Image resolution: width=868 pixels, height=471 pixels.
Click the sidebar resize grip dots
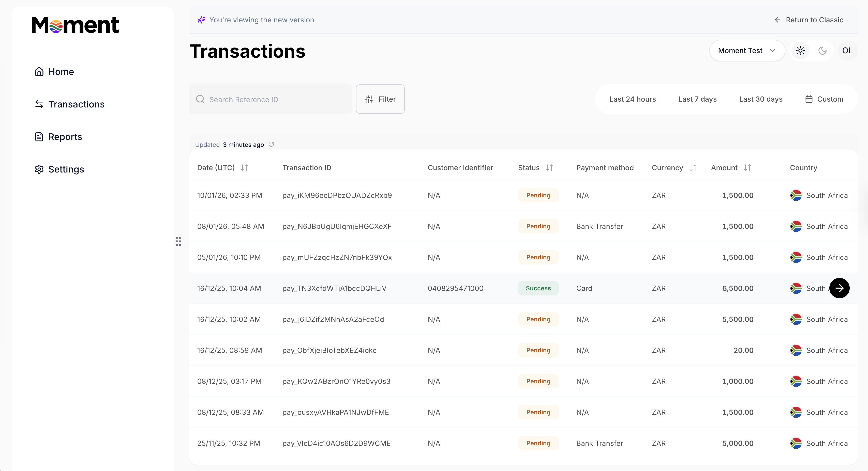tap(178, 241)
